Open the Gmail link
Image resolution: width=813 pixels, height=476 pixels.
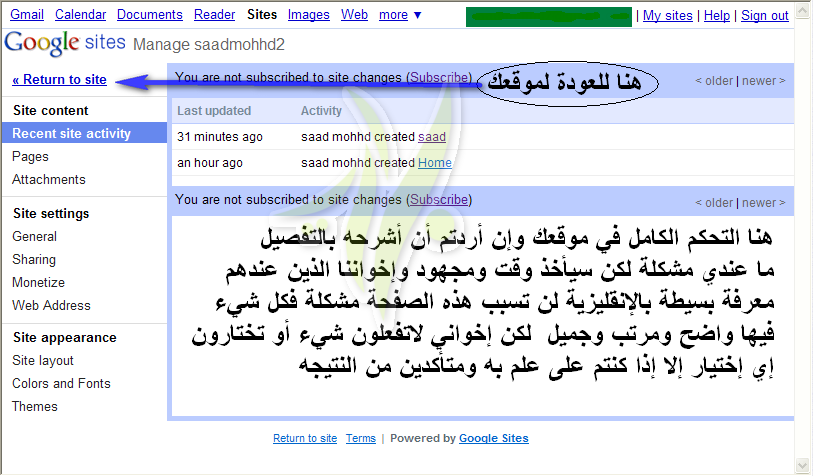(27, 15)
